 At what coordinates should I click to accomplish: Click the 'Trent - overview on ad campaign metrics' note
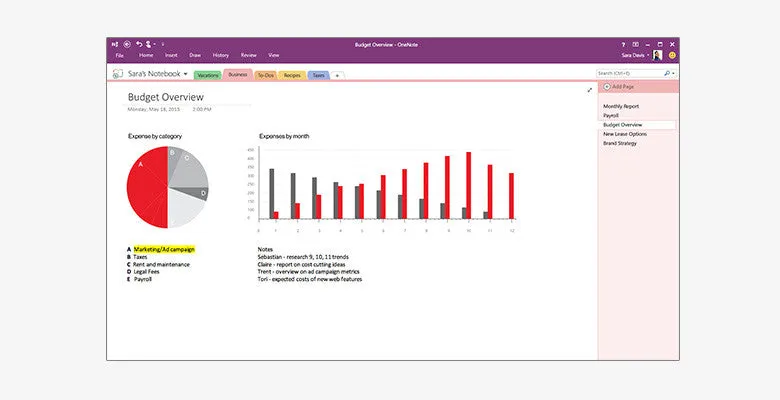click(308, 272)
